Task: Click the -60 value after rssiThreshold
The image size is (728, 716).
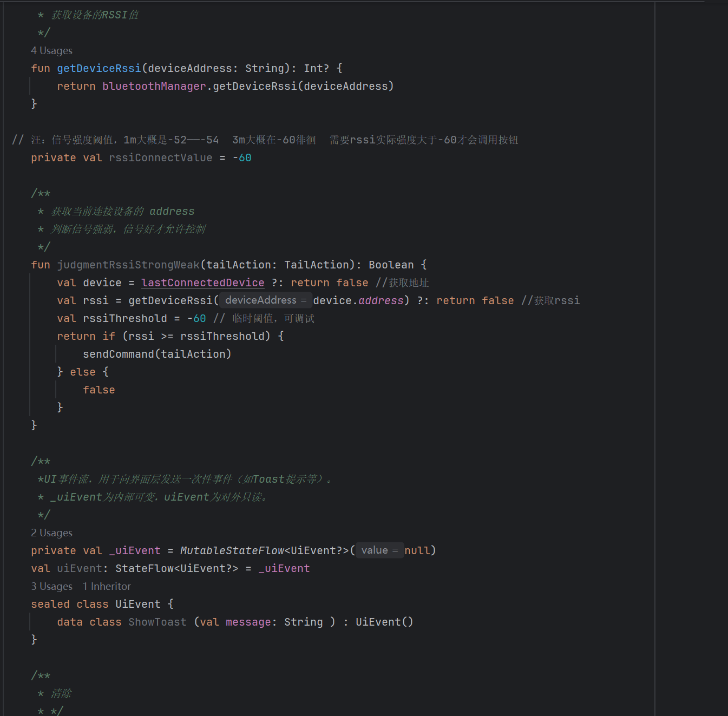Action: point(196,318)
